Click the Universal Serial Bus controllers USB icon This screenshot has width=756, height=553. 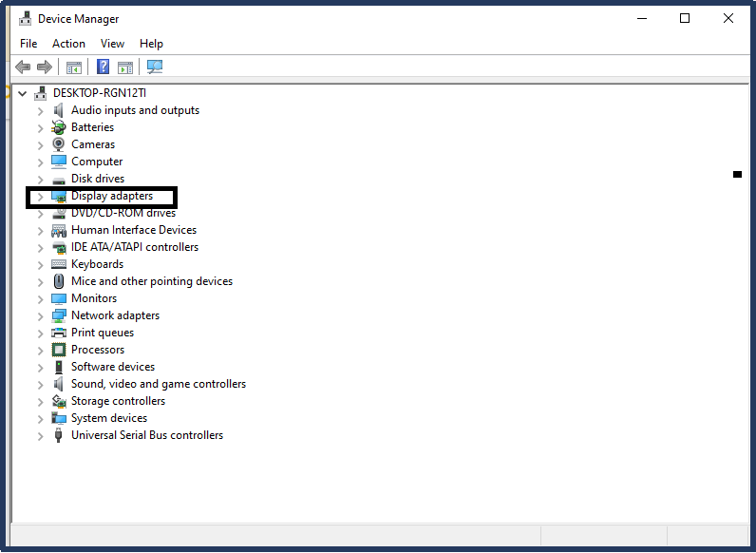[58, 435]
